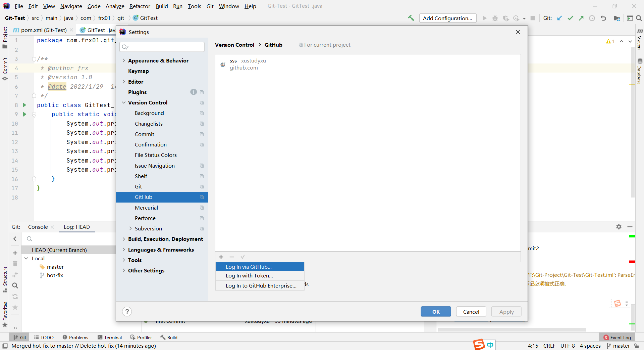Image resolution: width=644 pixels, height=350 pixels.
Task: Click the Settings help question mark
Action: (127, 312)
